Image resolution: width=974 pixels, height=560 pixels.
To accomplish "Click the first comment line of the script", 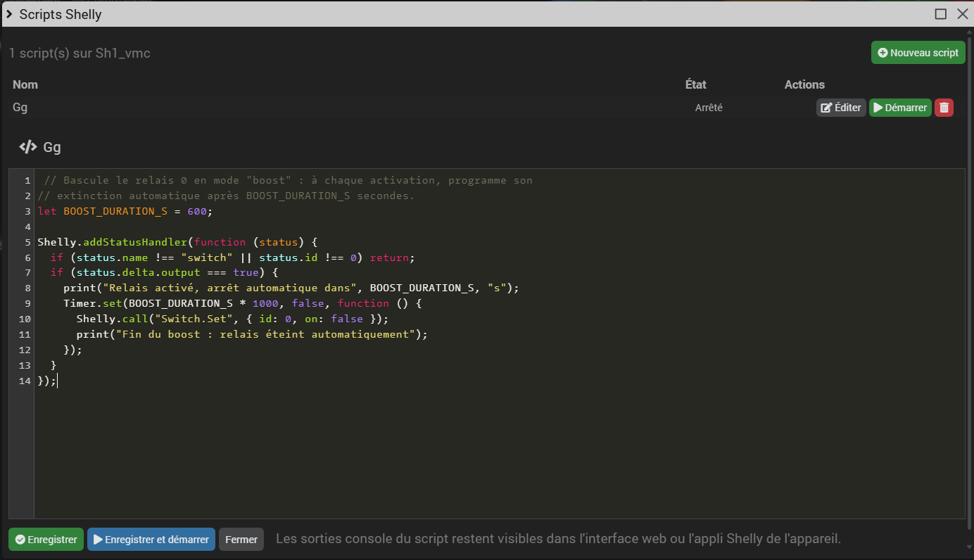I will [288, 180].
